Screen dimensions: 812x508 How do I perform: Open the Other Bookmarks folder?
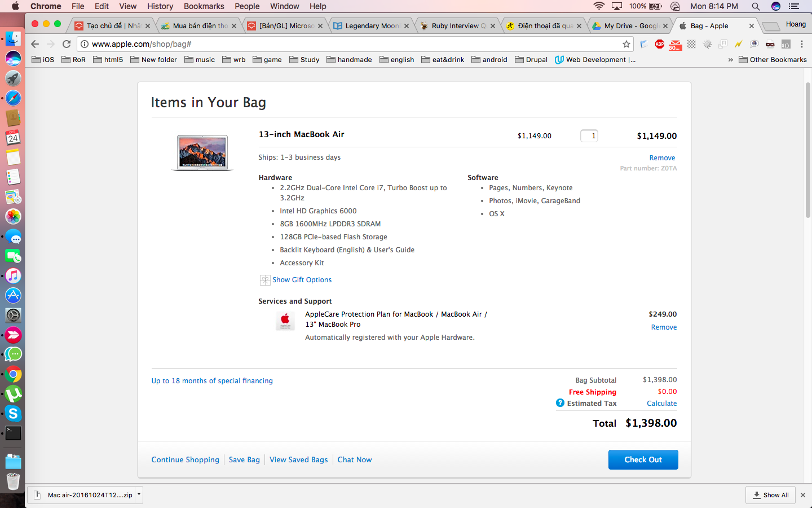pos(773,60)
